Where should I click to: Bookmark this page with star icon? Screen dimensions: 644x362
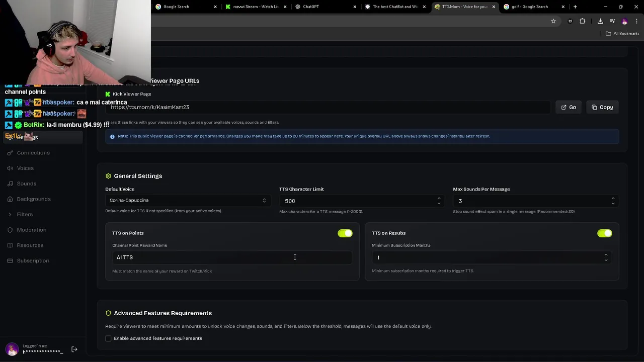553,21
